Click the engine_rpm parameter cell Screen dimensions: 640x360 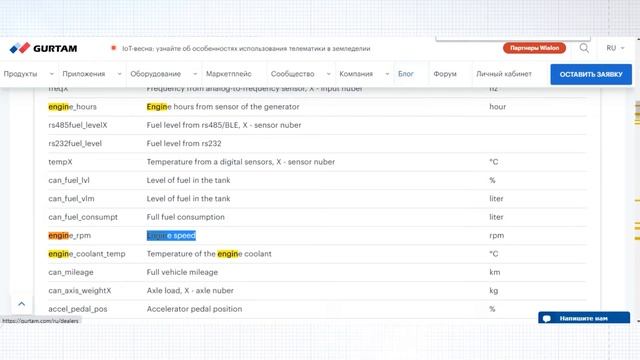coord(69,236)
